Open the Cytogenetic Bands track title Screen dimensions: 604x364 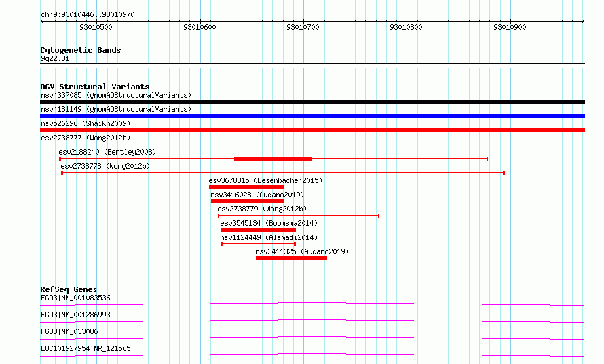point(81,50)
